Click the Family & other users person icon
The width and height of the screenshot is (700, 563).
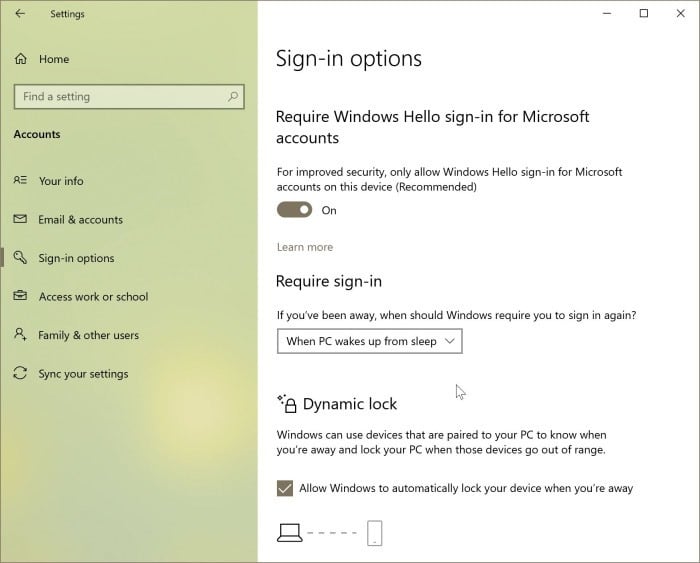click(20, 334)
